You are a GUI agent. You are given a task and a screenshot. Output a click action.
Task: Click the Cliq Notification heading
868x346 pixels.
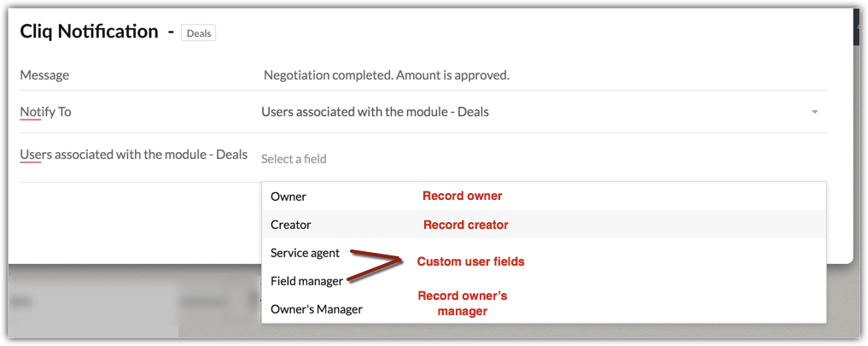[x=89, y=32]
